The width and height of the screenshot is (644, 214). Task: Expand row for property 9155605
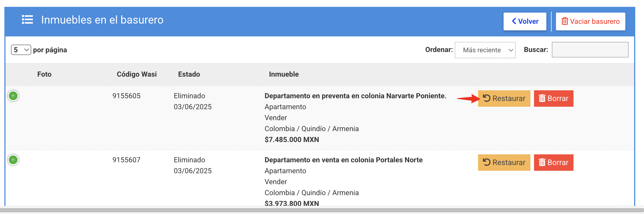pyautogui.click(x=13, y=96)
